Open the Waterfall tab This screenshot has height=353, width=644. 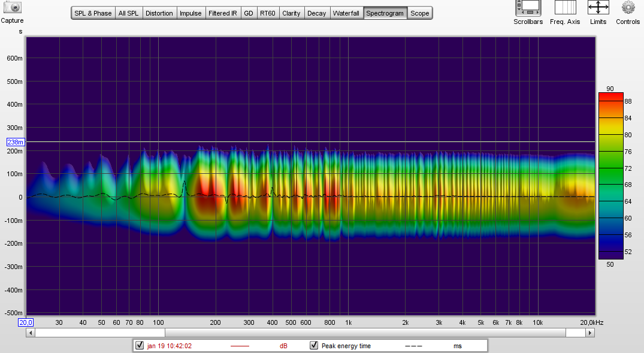point(347,13)
